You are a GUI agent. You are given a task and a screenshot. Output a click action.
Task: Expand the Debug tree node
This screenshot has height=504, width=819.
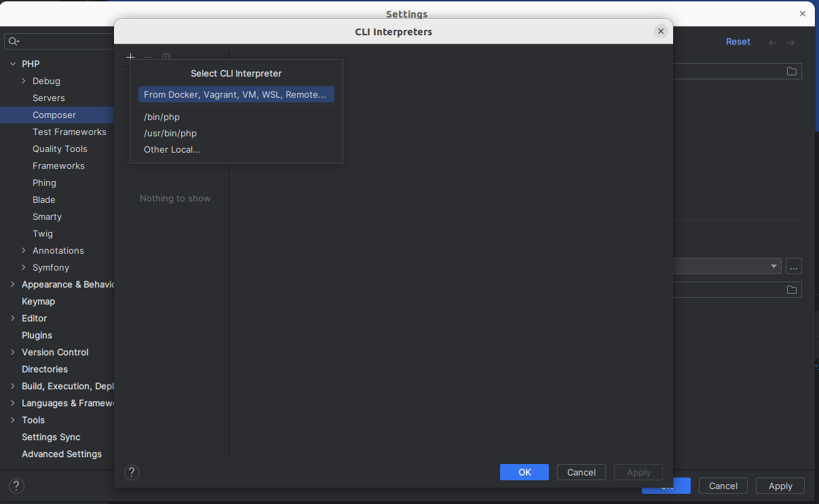coord(23,81)
